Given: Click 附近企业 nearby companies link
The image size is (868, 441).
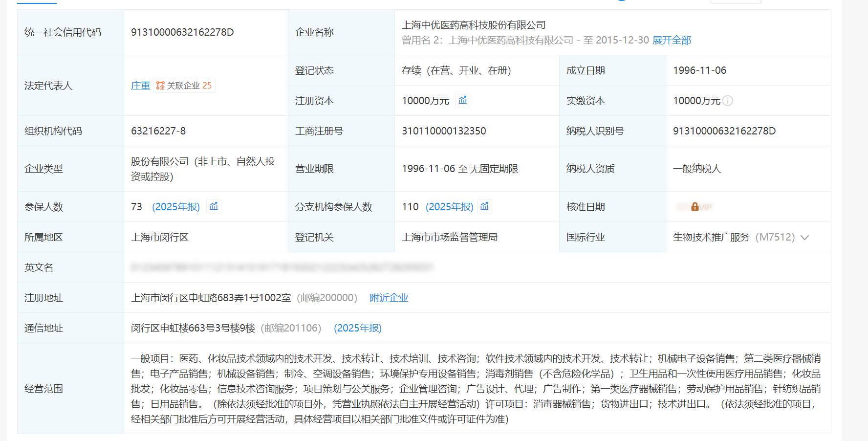Looking at the screenshot, I should click(389, 298).
